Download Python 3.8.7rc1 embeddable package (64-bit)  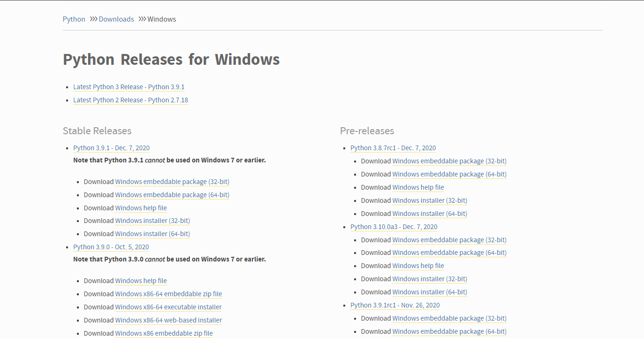449,174
